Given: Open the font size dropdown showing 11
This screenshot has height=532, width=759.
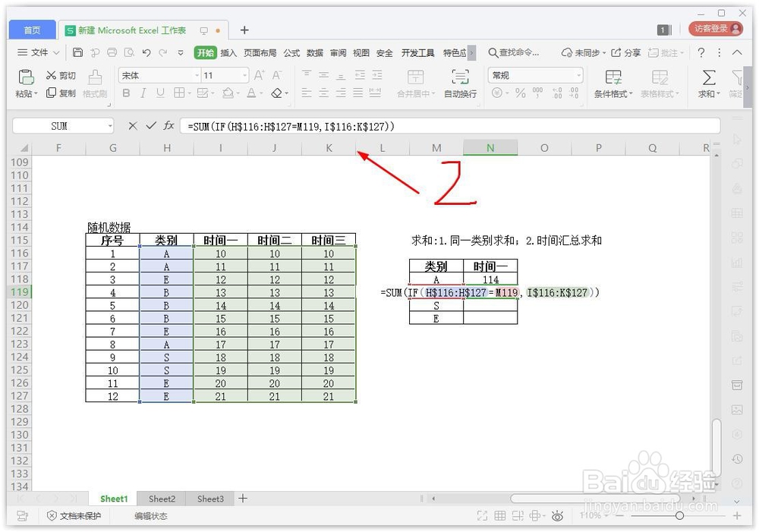Looking at the screenshot, I should [245, 76].
